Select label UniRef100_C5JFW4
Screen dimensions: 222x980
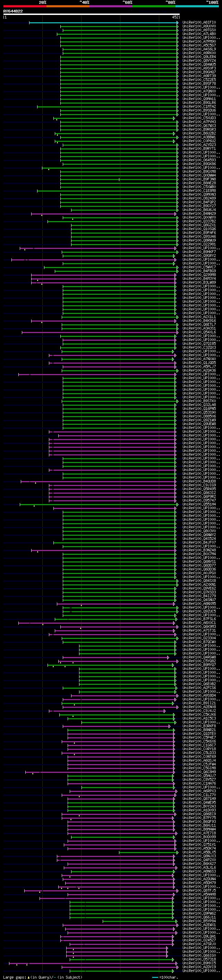pyautogui.click(x=199, y=764)
